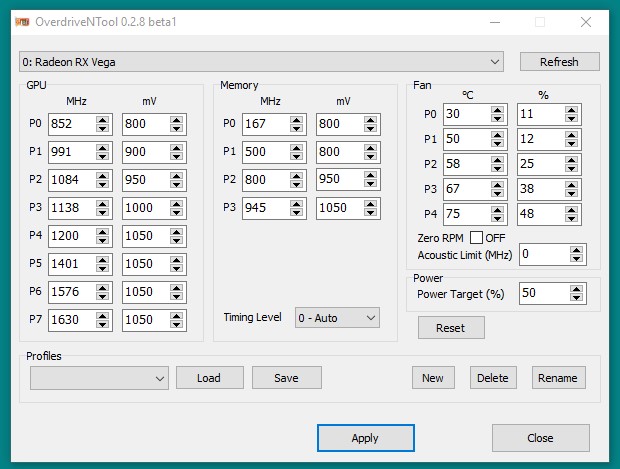Decrease Acoustic Limit MHz with down arrow

coord(575,259)
